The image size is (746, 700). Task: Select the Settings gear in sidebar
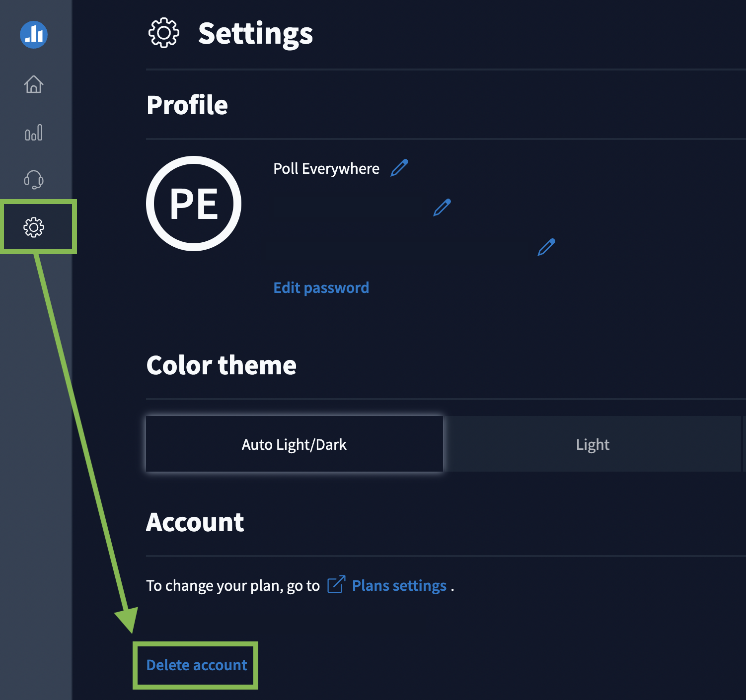[34, 227]
